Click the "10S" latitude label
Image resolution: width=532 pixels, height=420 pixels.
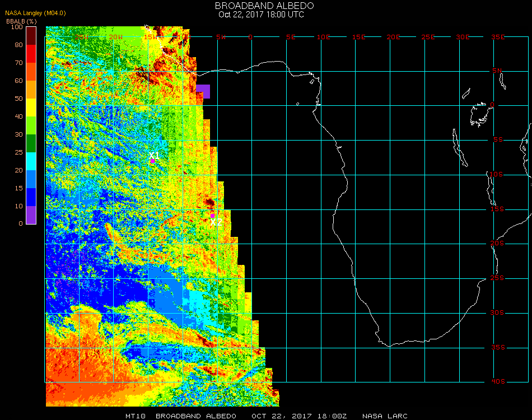pyautogui.click(x=496, y=174)
